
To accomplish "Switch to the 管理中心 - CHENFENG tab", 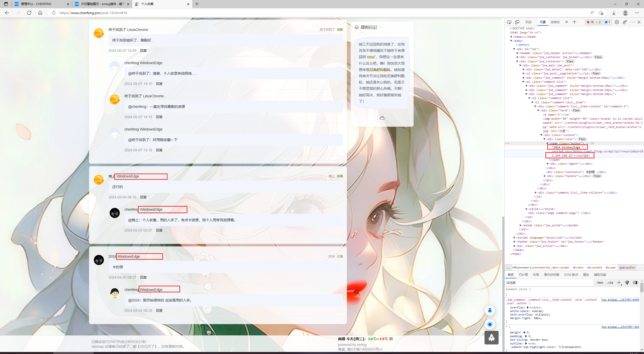I will click(x=42, y=4).
